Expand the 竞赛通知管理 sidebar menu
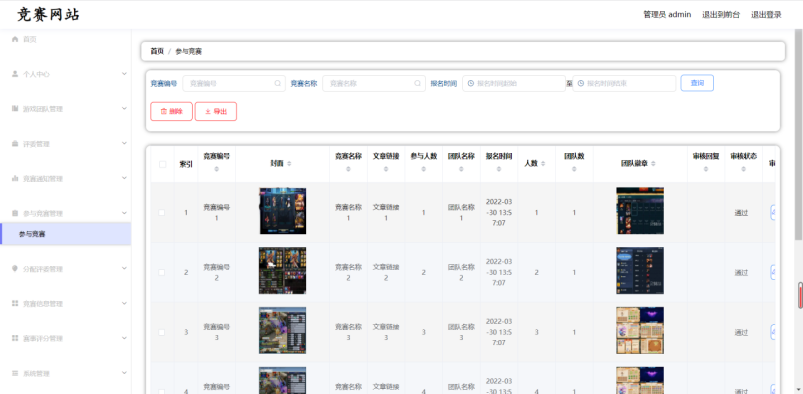This screenshot has height=394, width=803. [x=66, y=178]
